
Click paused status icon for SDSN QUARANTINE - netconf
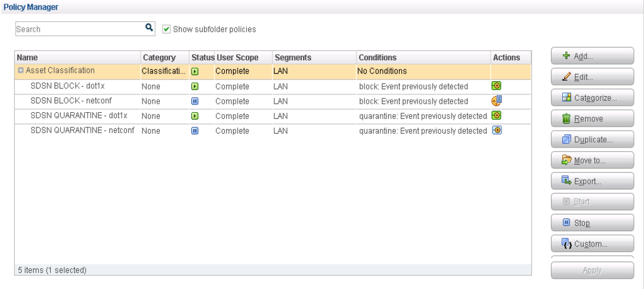[x=194, y=131]
